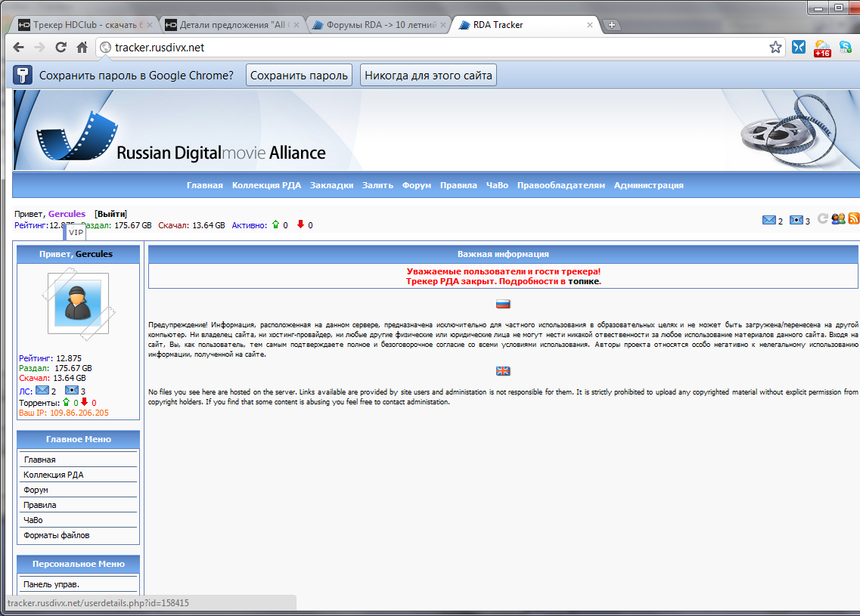Open Правообладателям in top navigation
860x616 pixels.
click(x=561, y=185)
